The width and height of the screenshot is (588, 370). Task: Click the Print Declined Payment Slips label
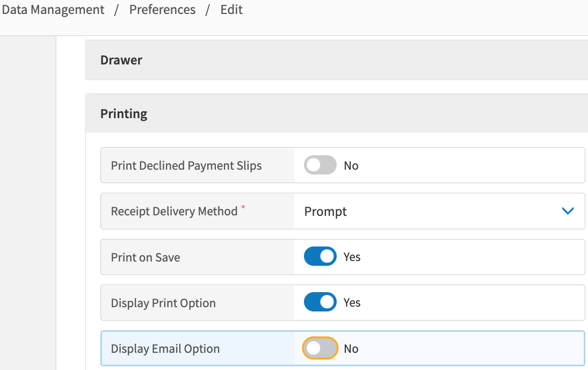pos(186,165)
